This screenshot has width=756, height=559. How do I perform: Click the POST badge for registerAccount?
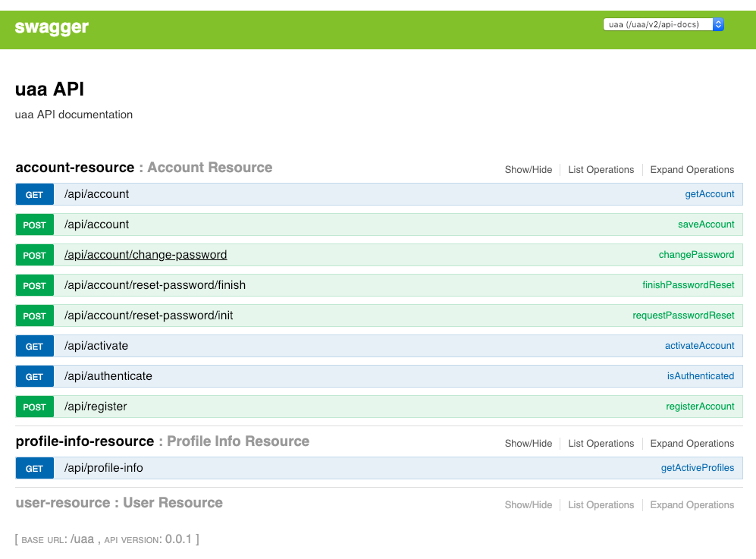(x=34, y=407)
